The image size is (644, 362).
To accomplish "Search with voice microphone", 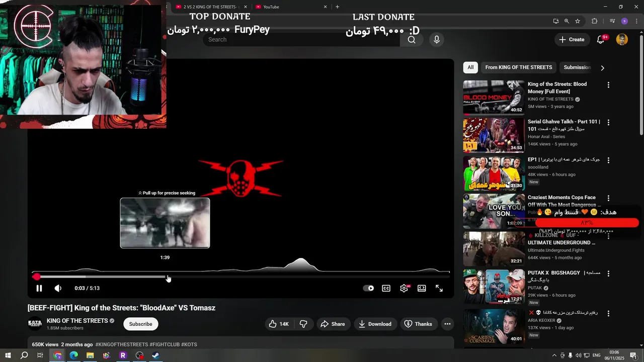I will pyautogui.click(x=436, y=39).
